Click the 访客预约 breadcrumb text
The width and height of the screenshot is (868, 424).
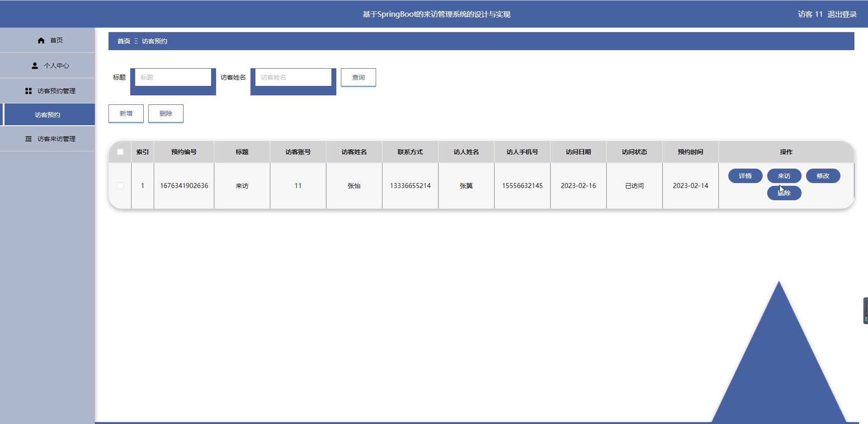coord(155,41)
